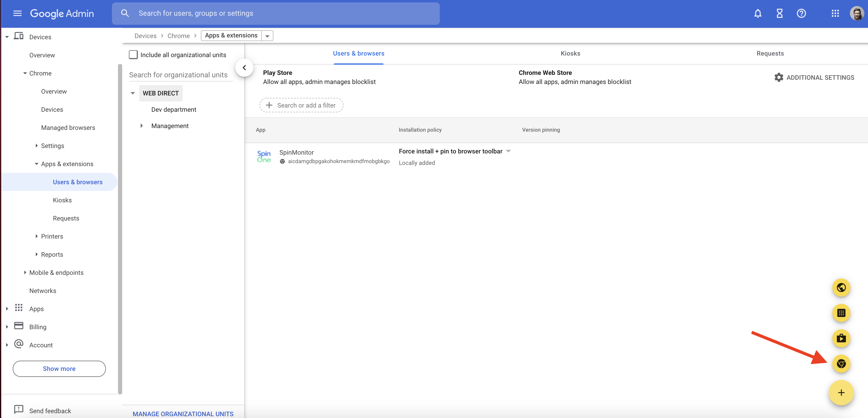Open SpinMonitor installation policy dropdown

point(508,151)
